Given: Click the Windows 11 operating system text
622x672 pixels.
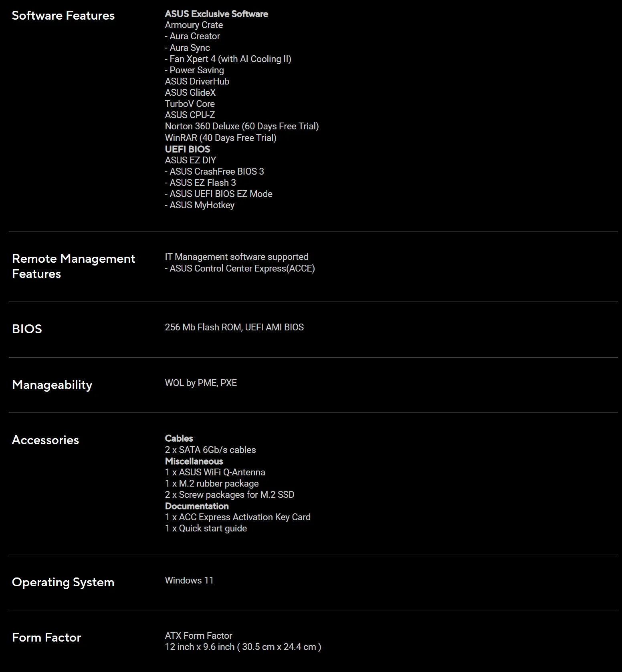Looking at the screenshot, I should coord(189,580).
